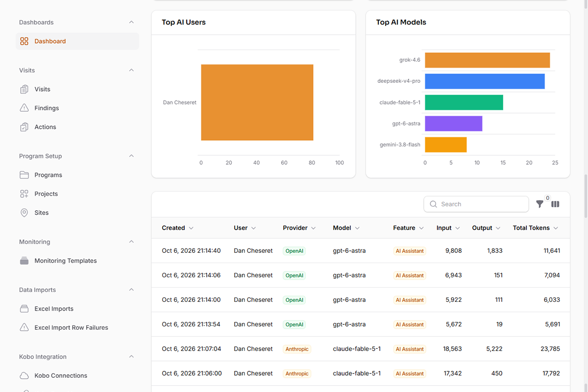
Task: Collapse the Monitoring sidebar section
Action: point(131,242)
